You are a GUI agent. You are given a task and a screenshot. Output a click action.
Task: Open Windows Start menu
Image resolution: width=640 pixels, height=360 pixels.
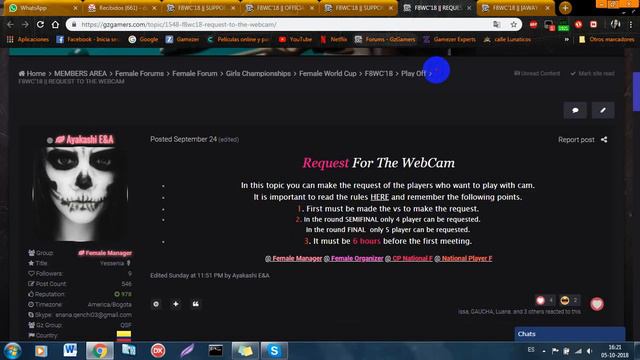(12, 351)
